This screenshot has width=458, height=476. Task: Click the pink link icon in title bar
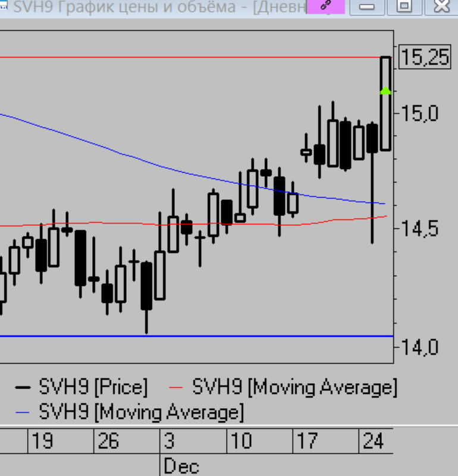(325, 6)
